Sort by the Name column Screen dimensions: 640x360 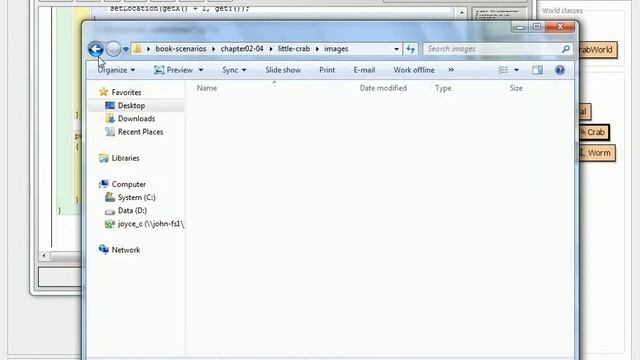(207, 88)
